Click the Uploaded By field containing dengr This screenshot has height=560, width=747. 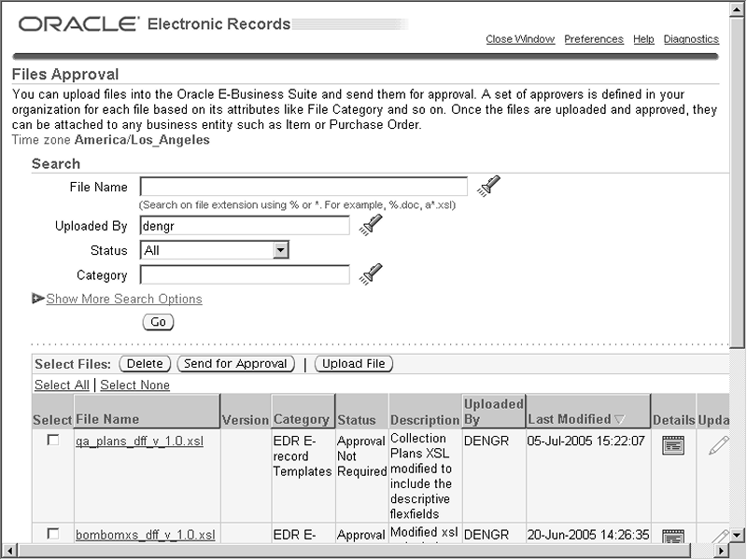click(x=245, y=226)
